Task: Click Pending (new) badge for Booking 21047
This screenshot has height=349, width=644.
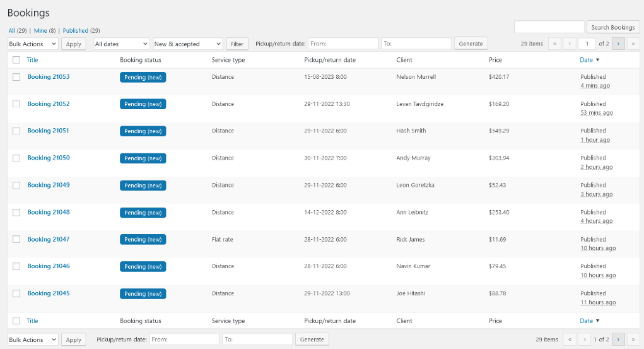Action: click(143, 239)
